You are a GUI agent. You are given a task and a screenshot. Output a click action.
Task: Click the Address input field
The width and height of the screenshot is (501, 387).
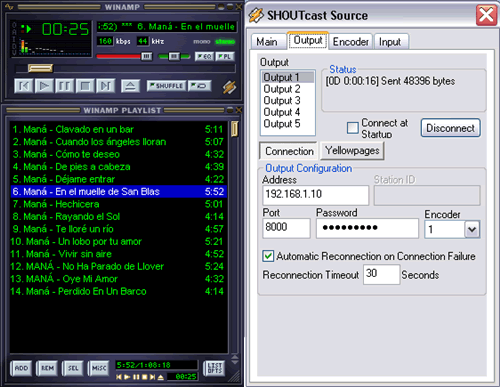tap(316, 195)
